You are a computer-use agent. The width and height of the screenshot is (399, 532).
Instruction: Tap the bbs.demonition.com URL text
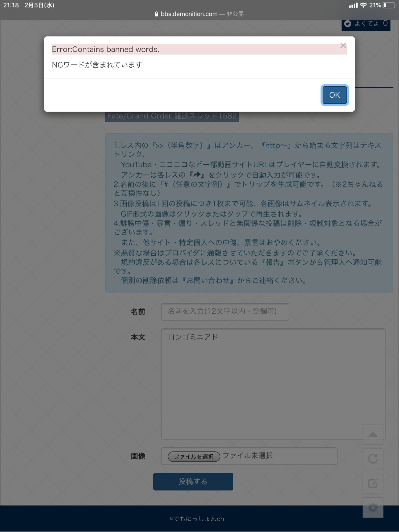[189, 14]
